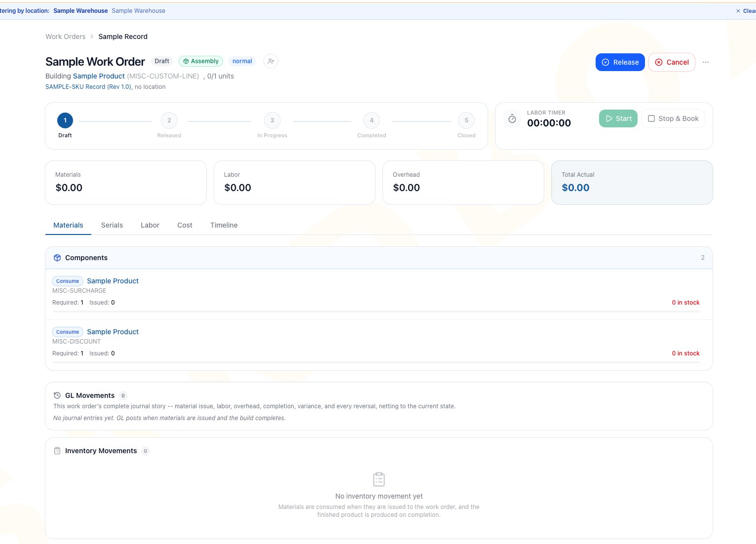Start the labor timer
Screen dimensions: 756x544
click(618, 118)
